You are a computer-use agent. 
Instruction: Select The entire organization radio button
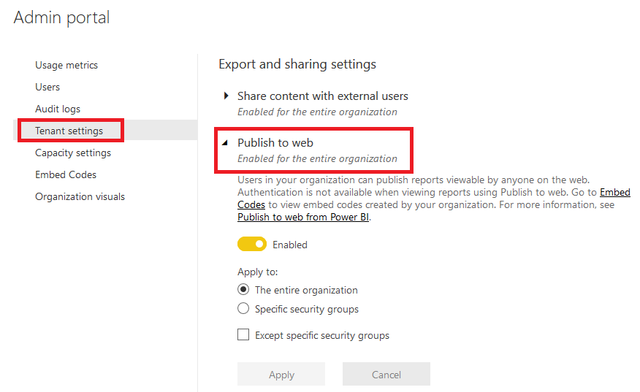(243, 290)
